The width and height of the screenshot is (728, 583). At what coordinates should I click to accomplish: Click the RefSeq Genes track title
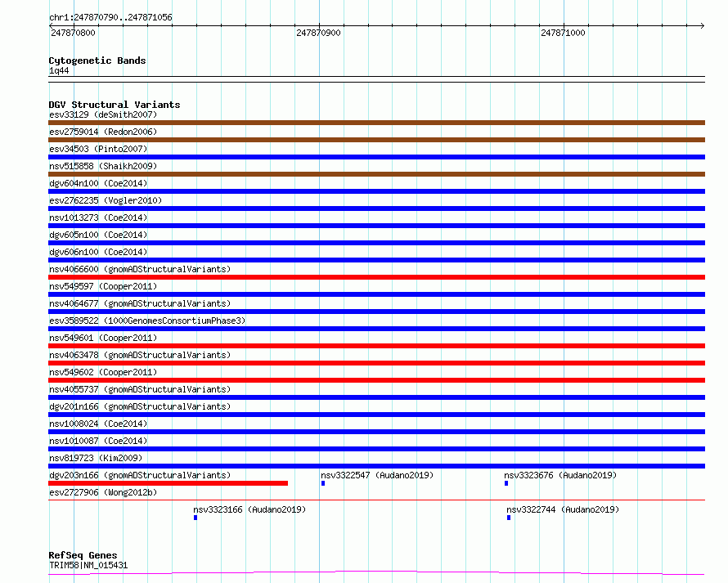83,556
